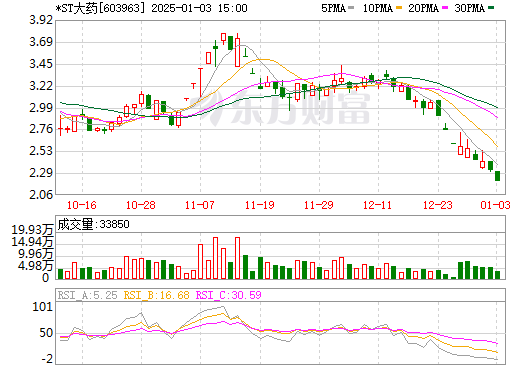Click the 2025-01-03 15:00 timestamp
The height and width of the screenshot is (365, 520).
(x=199, y=8)
